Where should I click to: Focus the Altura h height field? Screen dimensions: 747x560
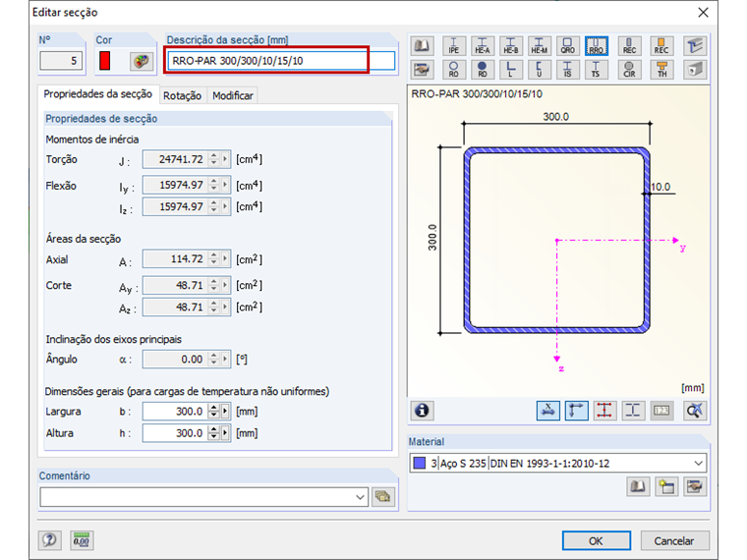pos(175,433)
